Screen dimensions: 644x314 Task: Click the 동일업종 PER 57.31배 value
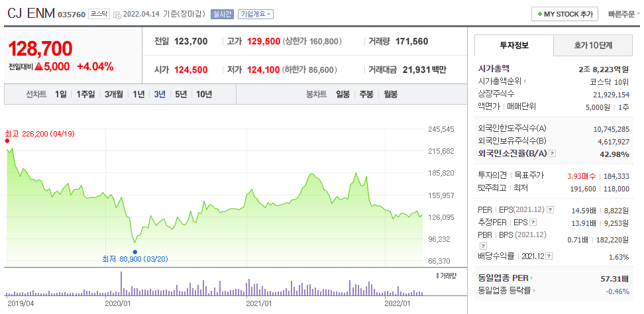614,279
